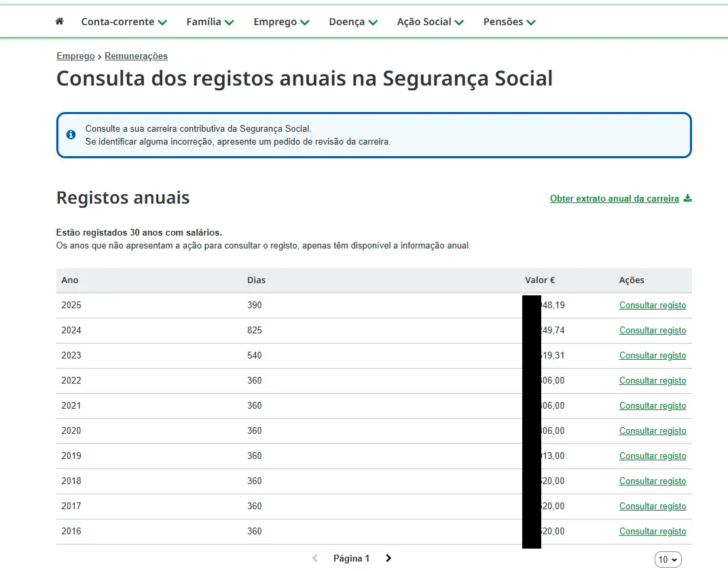This screenshot has width=728, height=571.
Task: Expand the Pensões menu
Action: pos(509,22)
